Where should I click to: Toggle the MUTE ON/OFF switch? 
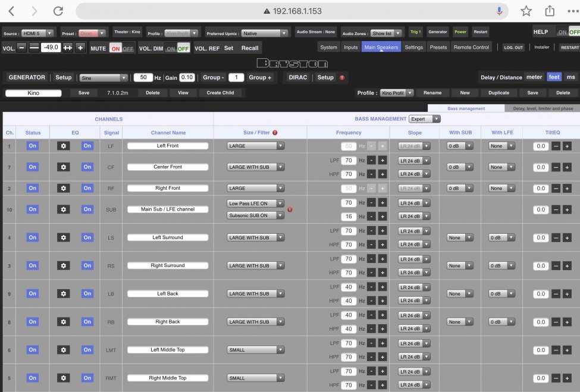pos(122,48)
